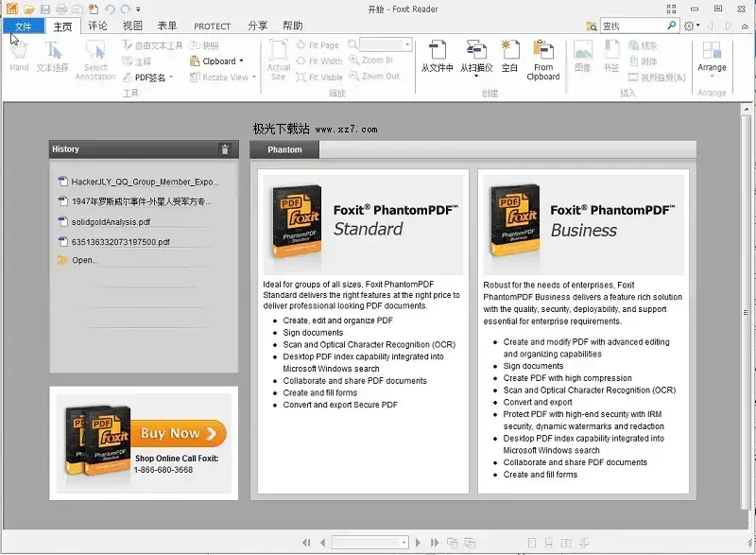The width and height of the screenshot is (756, 555).
Task: Click the 注释 note tool
Action: click(137, 61)
